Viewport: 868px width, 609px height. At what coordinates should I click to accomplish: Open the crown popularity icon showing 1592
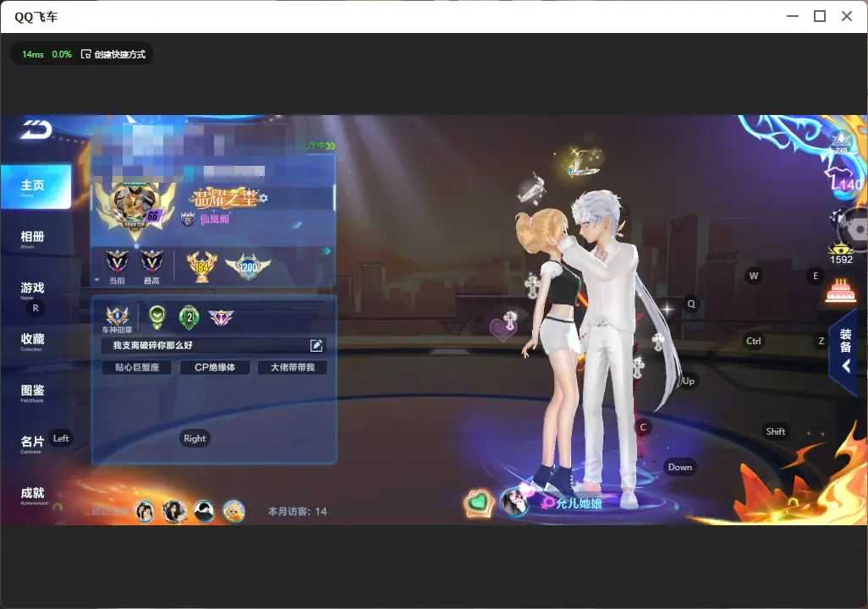coord(841,253)
